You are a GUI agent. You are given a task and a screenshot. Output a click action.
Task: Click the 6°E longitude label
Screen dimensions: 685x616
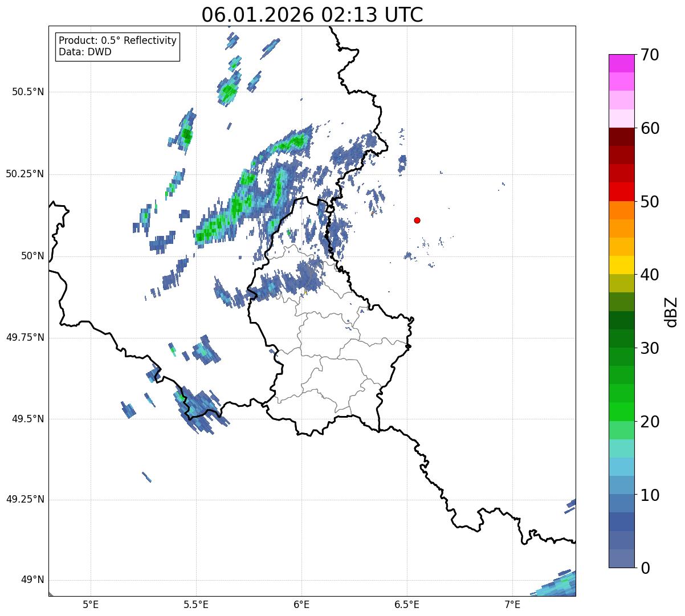click(301, 604)
